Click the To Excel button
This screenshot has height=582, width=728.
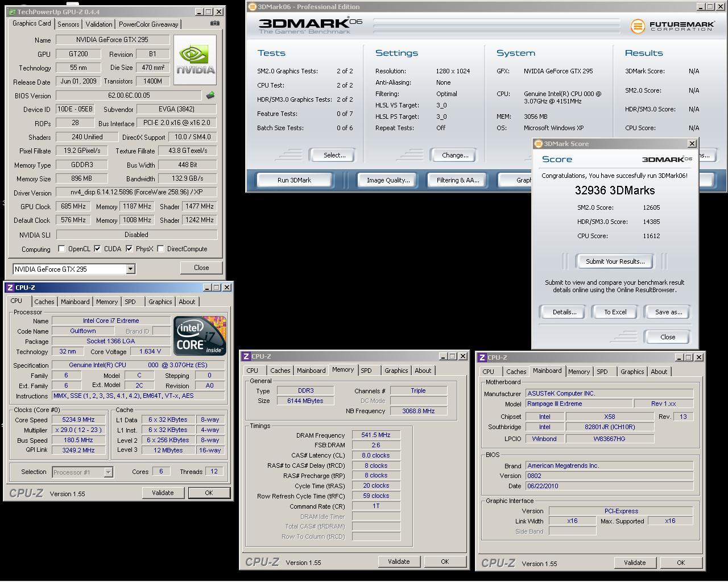point(615,312)
